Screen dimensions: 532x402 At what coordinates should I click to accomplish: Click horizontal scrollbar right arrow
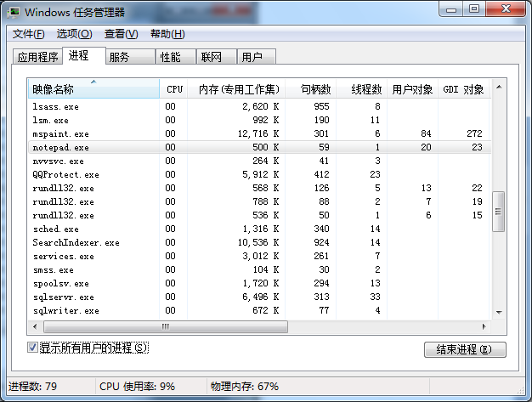tap(484, 326)
